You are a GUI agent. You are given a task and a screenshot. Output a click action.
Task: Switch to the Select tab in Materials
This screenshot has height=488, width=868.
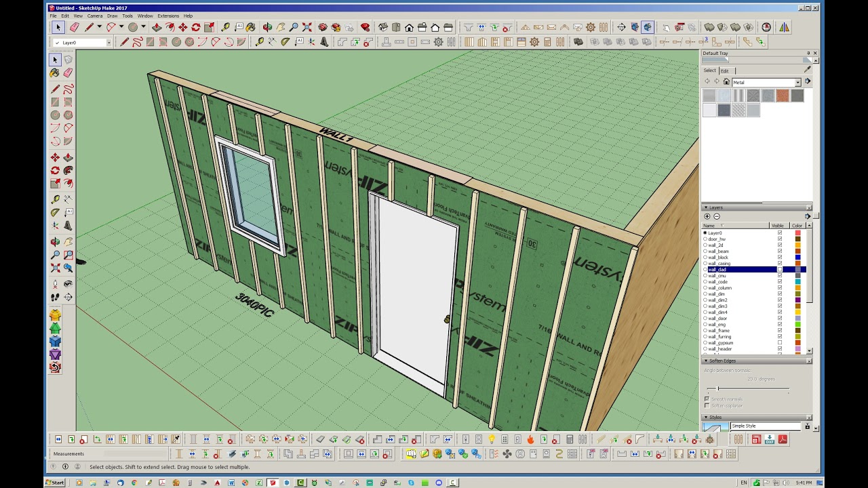[709, 70]
